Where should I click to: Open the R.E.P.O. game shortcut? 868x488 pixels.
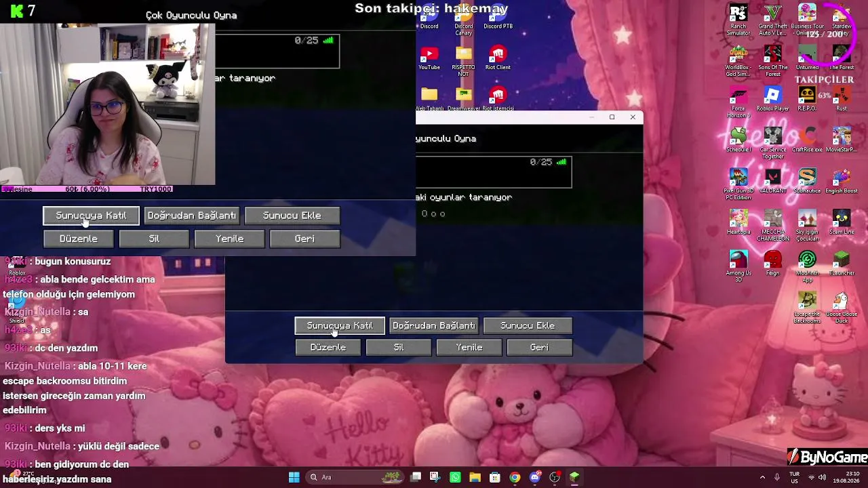tap(807, 100)
